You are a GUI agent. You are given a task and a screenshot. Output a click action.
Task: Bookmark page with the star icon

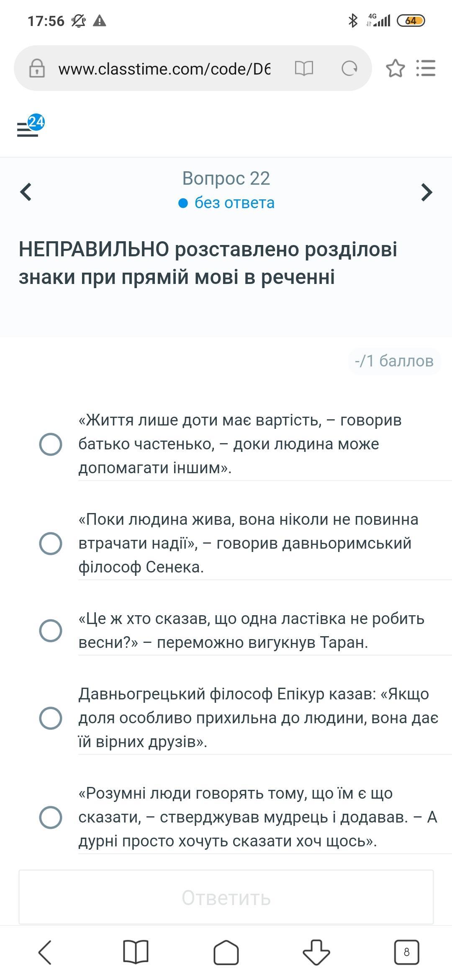[x=395, y=68]
